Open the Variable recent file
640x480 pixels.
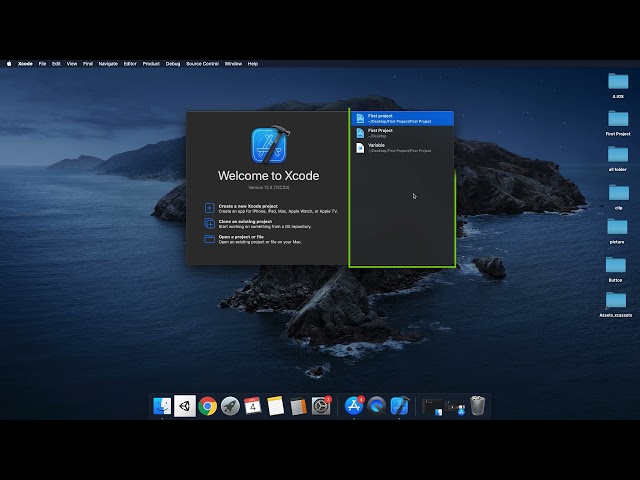coord(402,148)
